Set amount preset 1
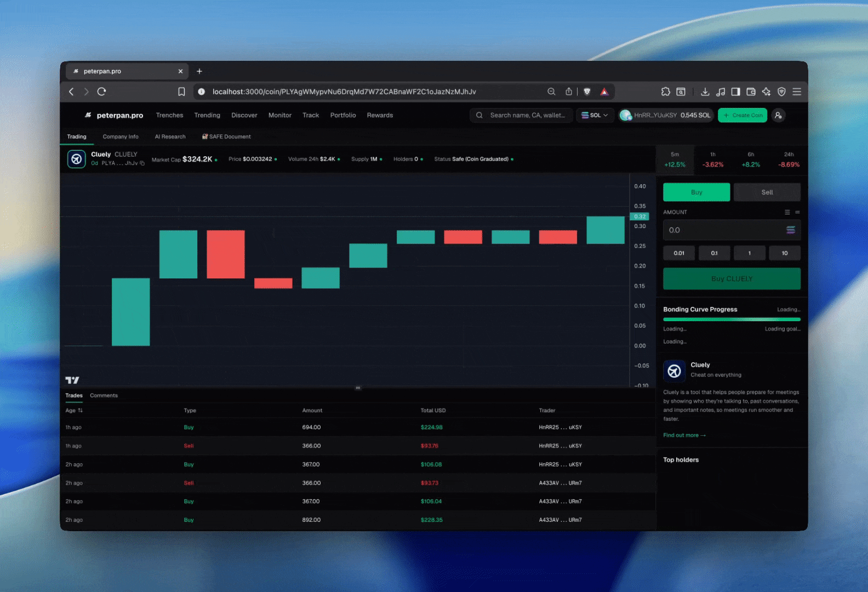Screen dimensions: 868x592 [x=750, y=253]
